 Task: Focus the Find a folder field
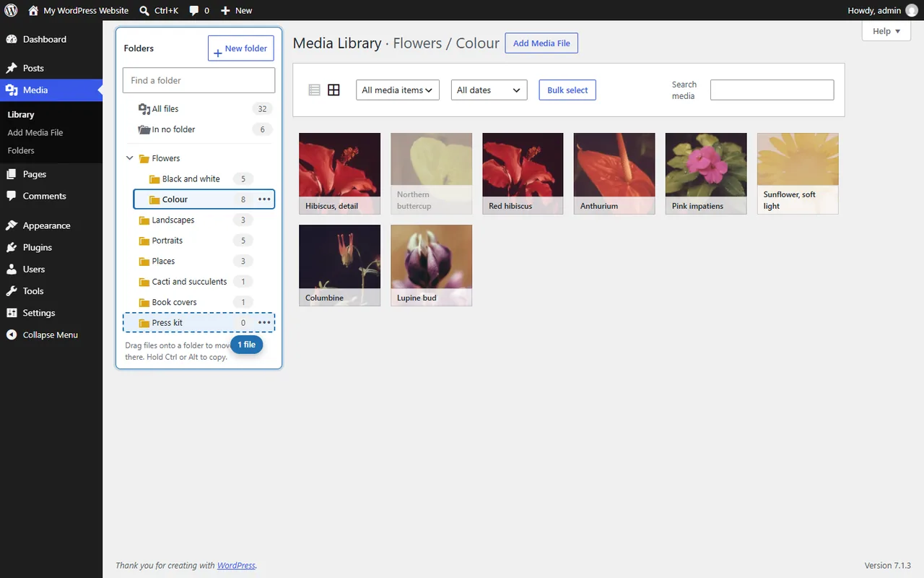click(x=199, y=80)
